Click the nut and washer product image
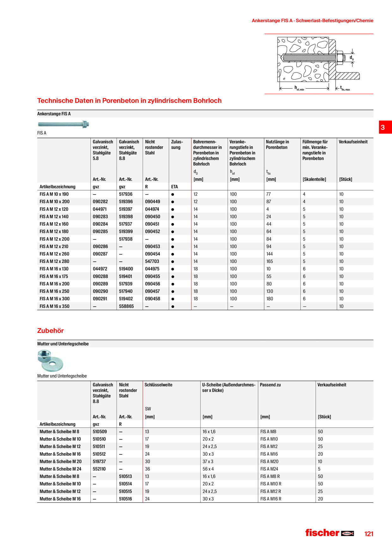The image size is (392, 555). click(x=50, y=360)
